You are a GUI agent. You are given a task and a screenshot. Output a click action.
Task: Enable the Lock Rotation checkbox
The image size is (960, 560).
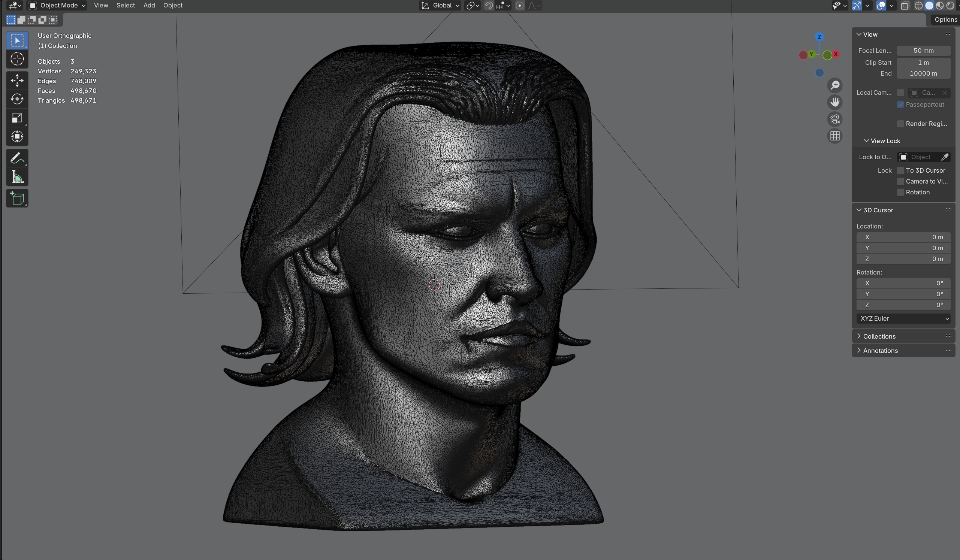pyautogui.click(x=900, y=193)
